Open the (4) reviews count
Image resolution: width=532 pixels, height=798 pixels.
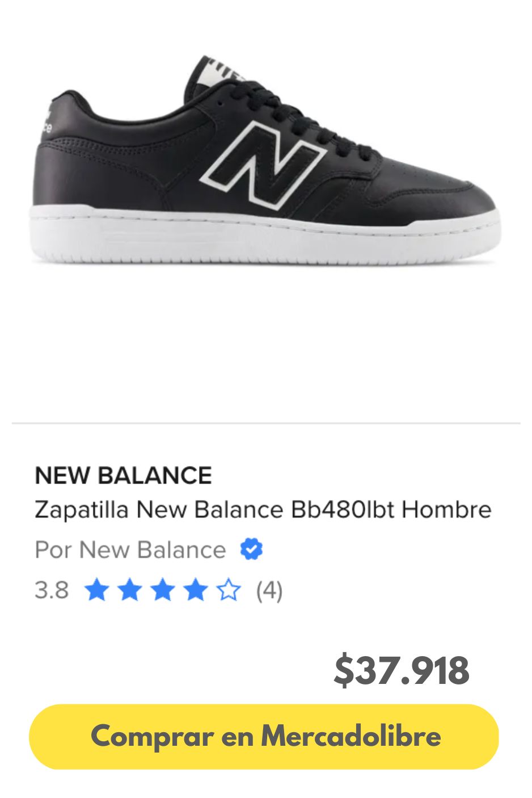(x=269, y=590)
